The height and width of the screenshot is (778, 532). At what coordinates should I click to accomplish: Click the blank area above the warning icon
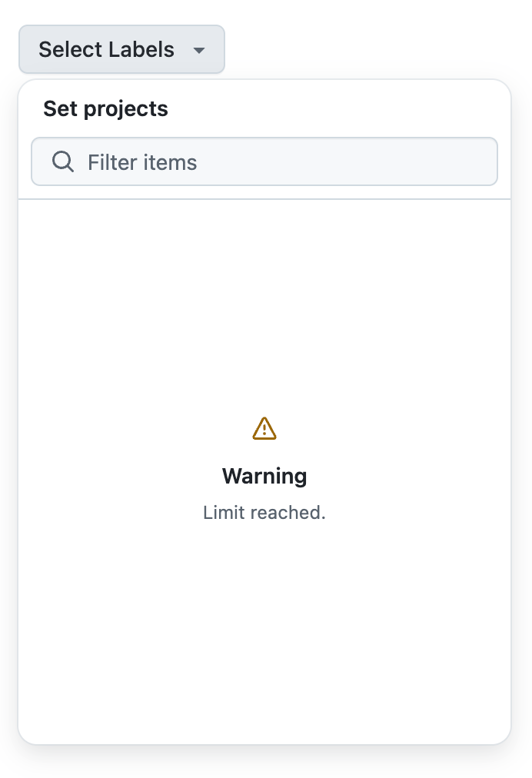tap(264, 308)
